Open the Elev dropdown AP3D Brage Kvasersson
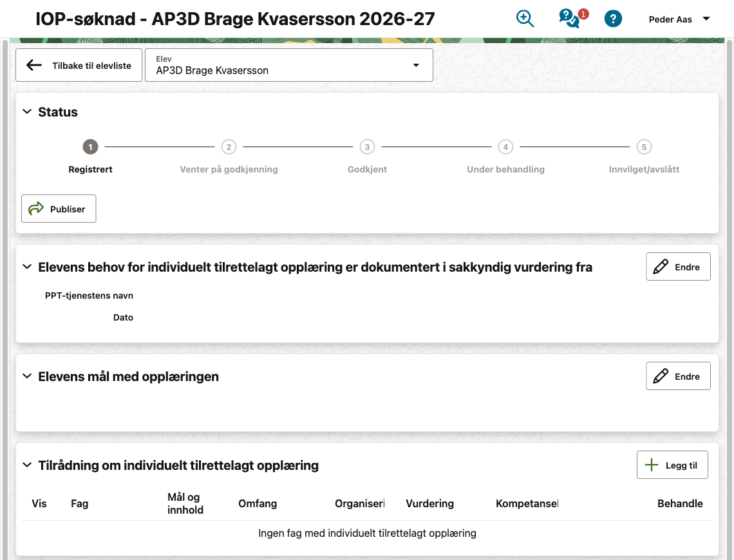This screenshot has width=734, height=560. pos(289,65)
